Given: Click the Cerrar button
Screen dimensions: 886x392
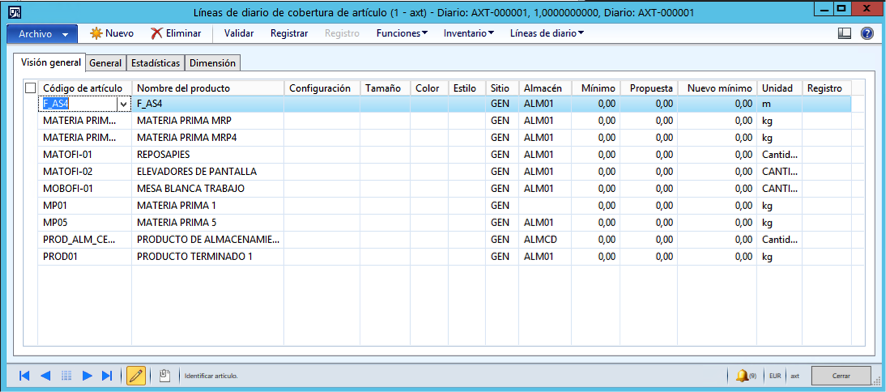Looking at the screenshot, I should [841, 376].
